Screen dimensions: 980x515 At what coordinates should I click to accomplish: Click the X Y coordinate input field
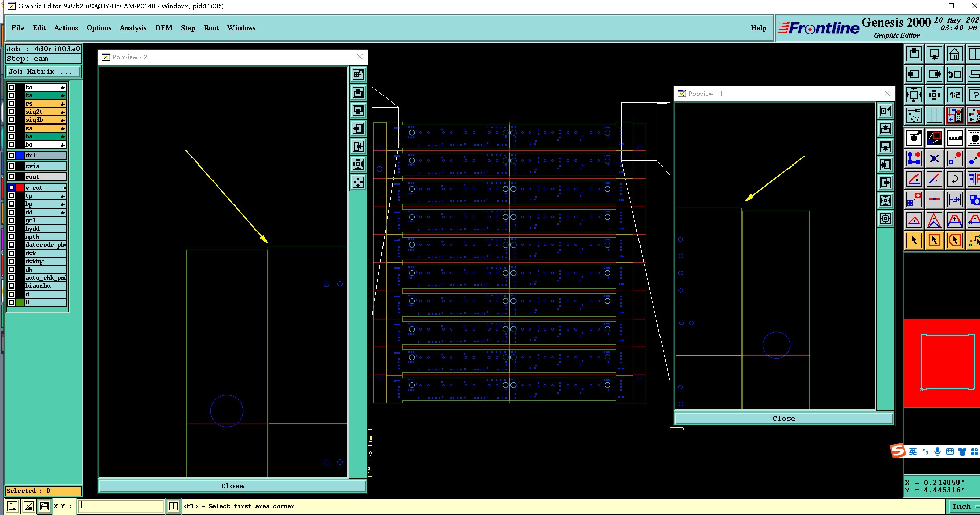[x=121, y=506]
